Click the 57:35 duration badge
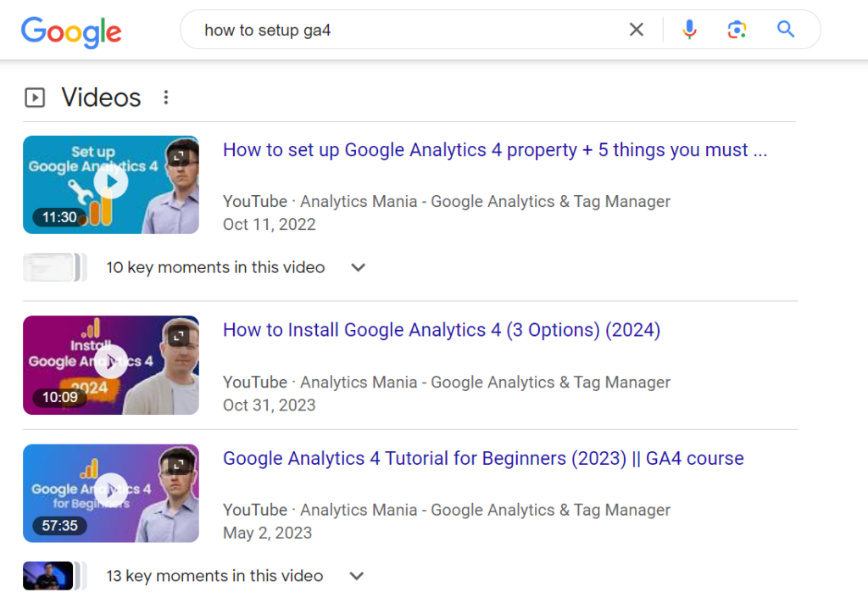This screenshot has width=868, height=598. coord(60,525)
